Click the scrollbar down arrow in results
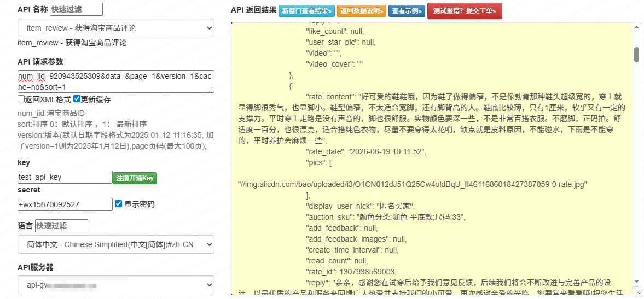Screen dimensions: 644x299 click(636, 281)
